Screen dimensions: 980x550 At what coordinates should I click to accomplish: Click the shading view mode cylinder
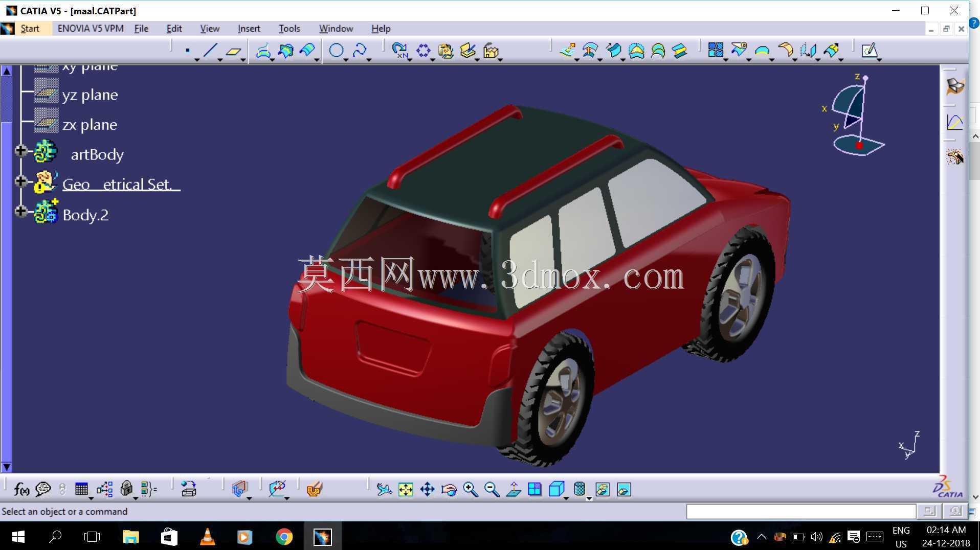[580, 489]
